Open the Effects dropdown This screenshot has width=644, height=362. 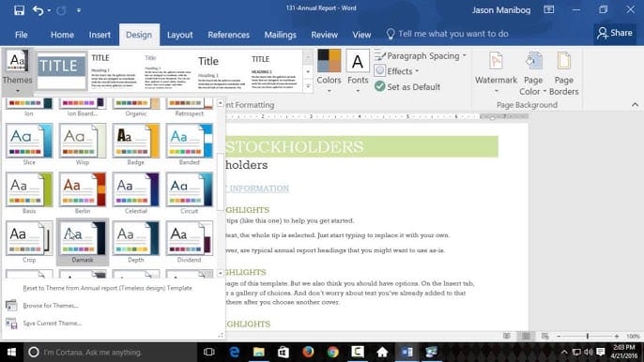(x=396, y=71)
